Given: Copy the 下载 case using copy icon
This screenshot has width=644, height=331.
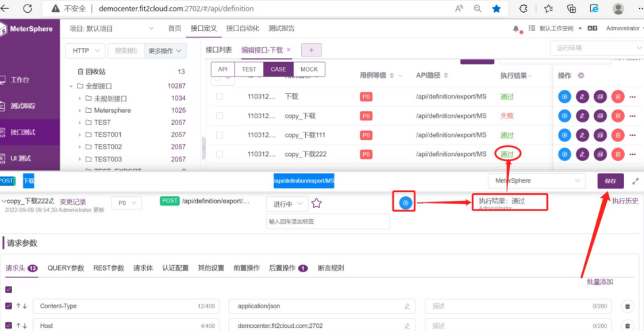Looking at the screenshot, I should coord(600,97).
